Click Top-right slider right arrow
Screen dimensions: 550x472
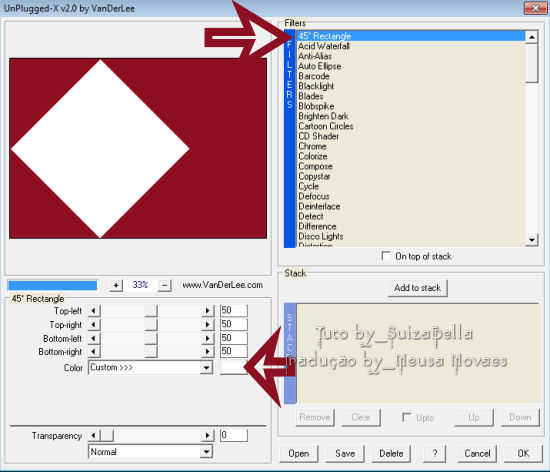click(208, 324)
